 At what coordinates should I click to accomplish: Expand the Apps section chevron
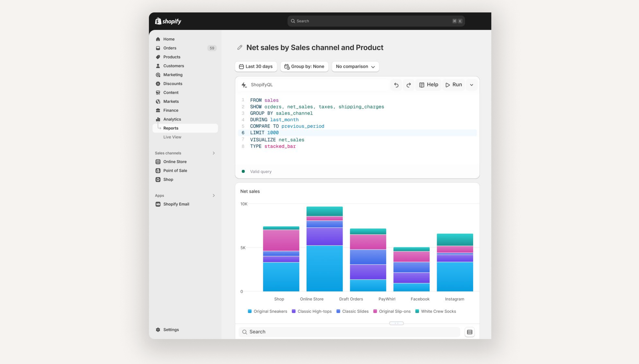214,196
